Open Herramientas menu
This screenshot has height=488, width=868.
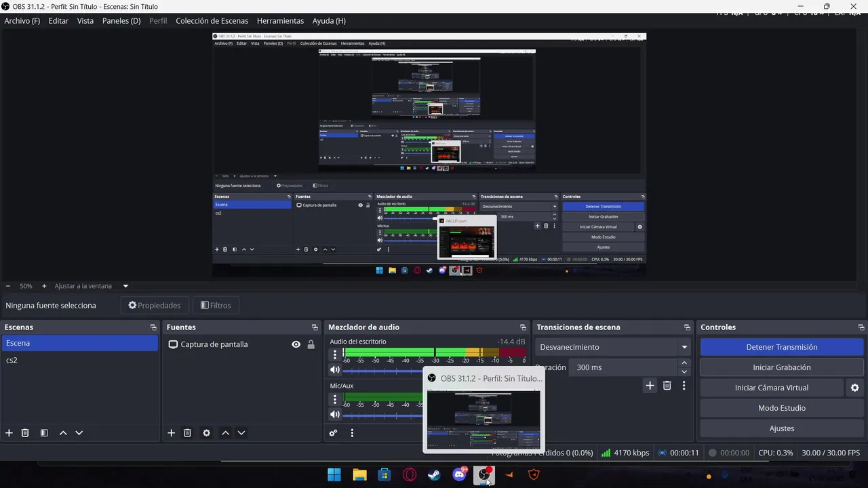click(281, 21)
